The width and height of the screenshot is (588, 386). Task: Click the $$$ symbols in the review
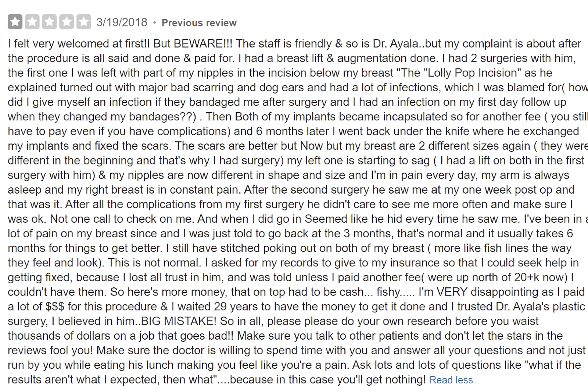tap(55, 307)
